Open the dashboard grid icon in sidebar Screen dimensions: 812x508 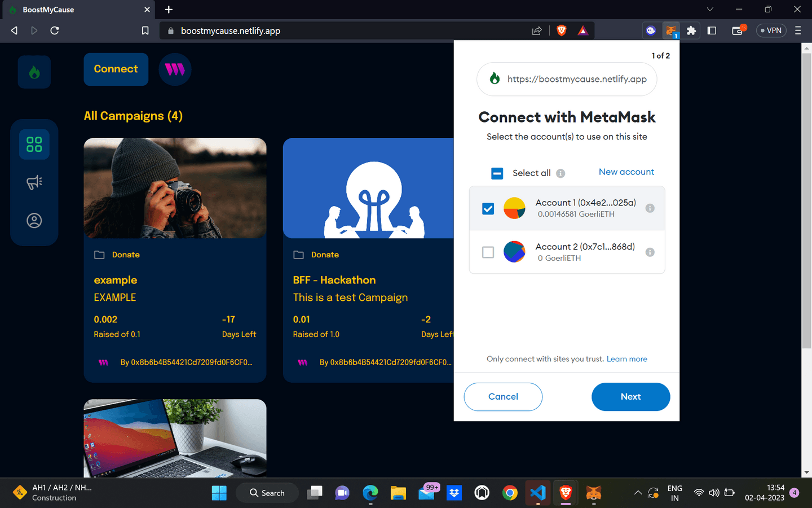tap(34, 144)
